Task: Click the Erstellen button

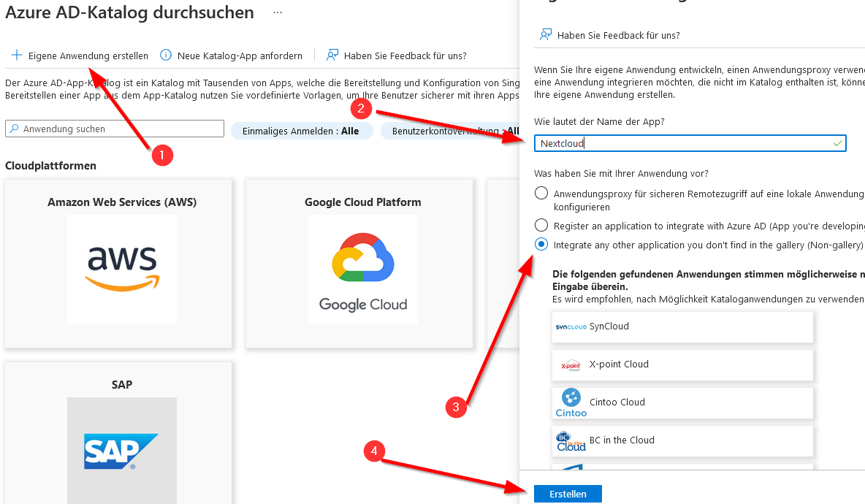Action: coord(568,494)
